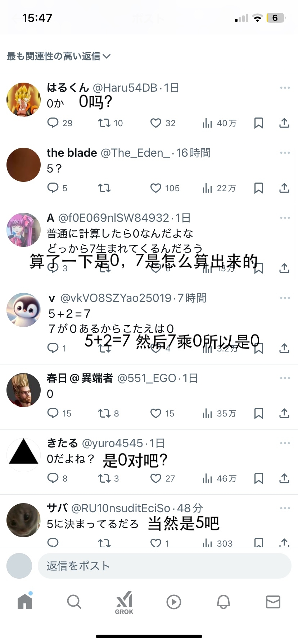Screen dimensions: 298x644
Task: Open @551_EGO username link
Action: tap(146, 378)
